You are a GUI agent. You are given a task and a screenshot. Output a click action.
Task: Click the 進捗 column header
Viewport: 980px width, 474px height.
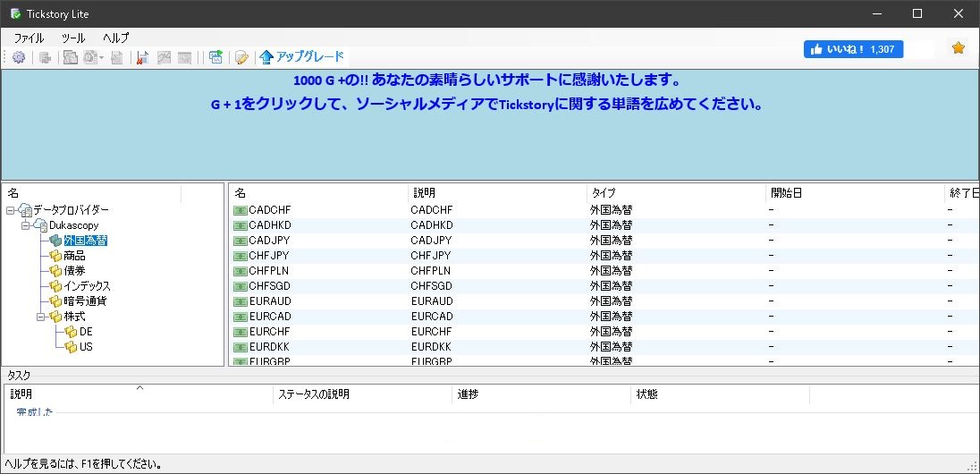[541, 394]
